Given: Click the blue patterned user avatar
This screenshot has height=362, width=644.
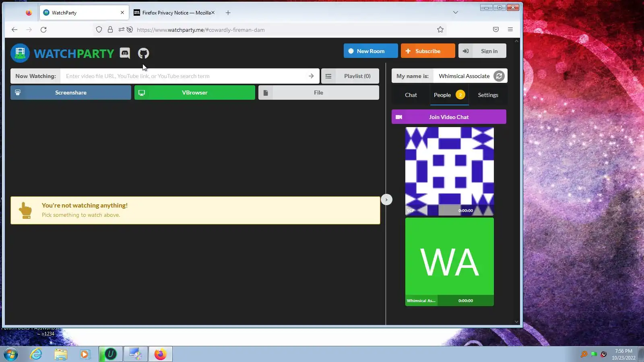Looking at the screenshot, I should click(x=450, y=171).
